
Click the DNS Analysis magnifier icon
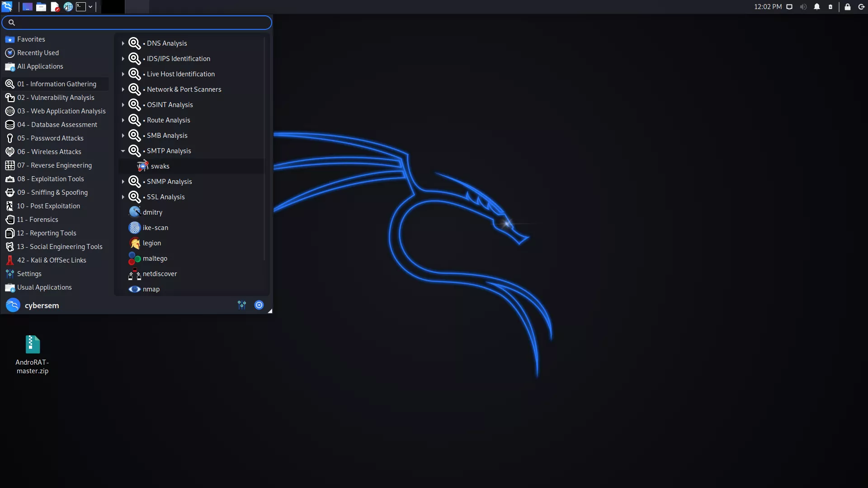tap(134, 43)
